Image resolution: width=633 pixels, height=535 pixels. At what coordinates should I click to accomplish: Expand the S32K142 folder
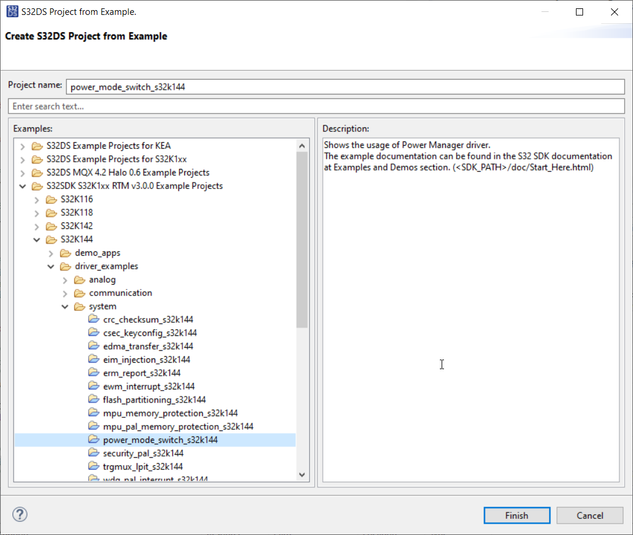click(x=37, y=226)
